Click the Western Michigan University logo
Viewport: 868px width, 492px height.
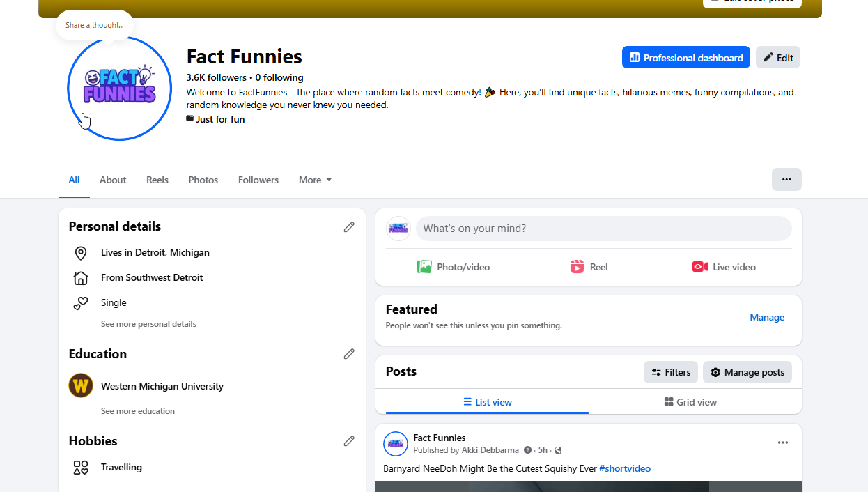(x=81, y=386)
